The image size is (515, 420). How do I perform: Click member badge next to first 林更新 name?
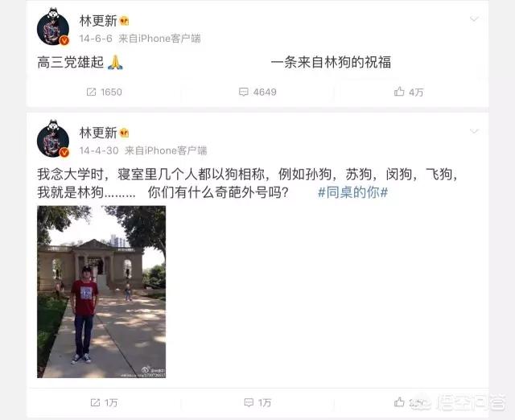click(x=125, y=22)
